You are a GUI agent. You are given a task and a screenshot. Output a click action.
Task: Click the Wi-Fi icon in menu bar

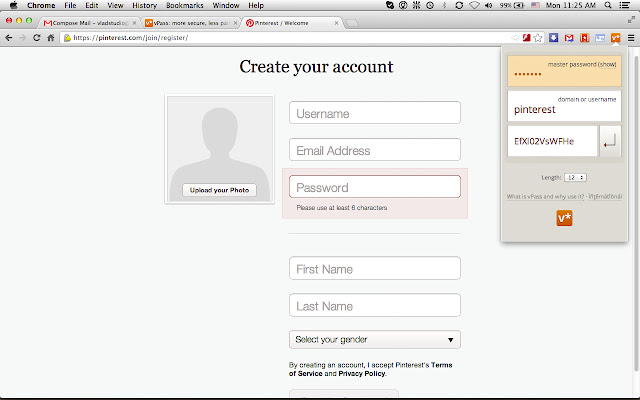474,5
